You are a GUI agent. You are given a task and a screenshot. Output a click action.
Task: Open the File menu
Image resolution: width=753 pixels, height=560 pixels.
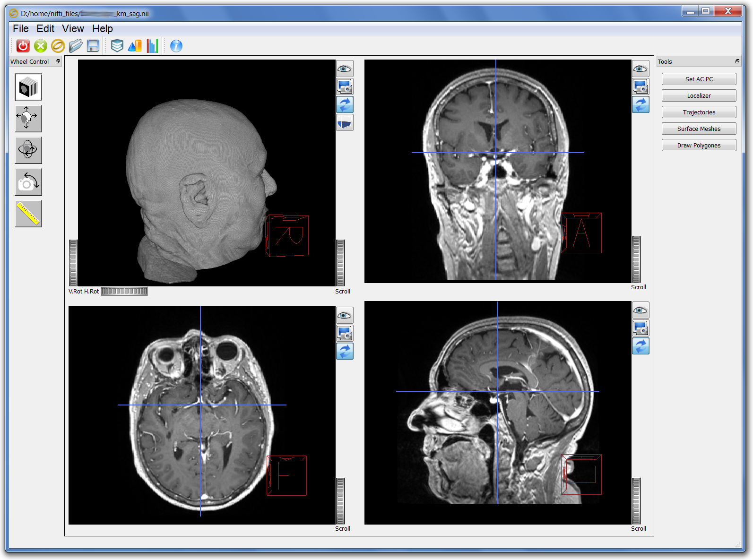[21, 29]
